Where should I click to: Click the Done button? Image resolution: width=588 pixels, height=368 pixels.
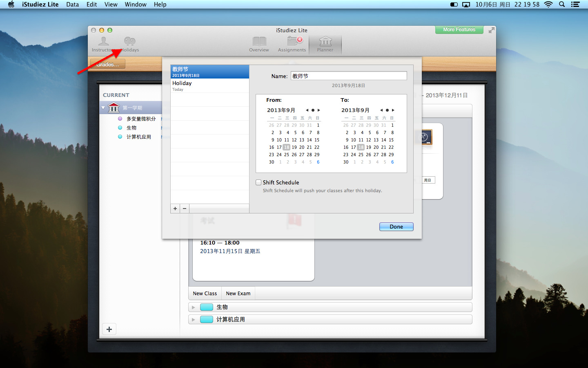pyautogui.click(x=396, y=227)
